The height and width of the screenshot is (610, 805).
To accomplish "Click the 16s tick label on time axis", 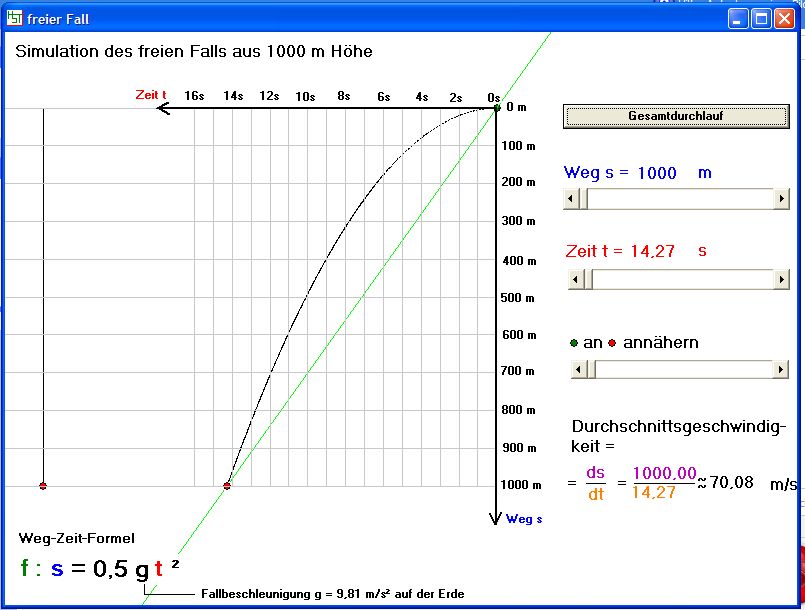I will pos(195,96).
